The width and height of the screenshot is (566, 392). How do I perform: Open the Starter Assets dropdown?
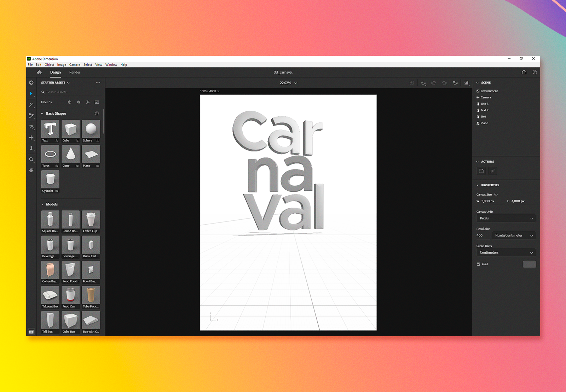click(55, 83)
